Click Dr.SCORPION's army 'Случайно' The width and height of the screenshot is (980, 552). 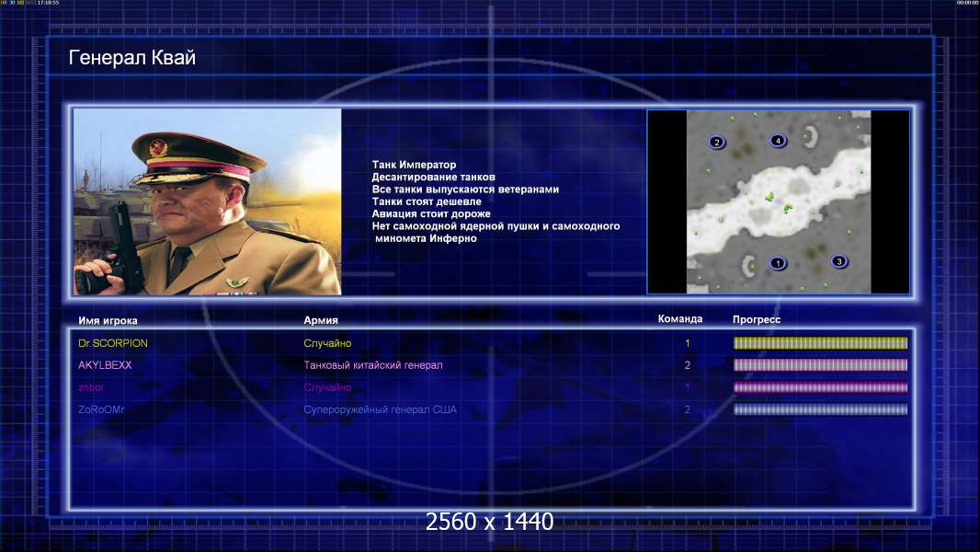click(x=327, y=343)
